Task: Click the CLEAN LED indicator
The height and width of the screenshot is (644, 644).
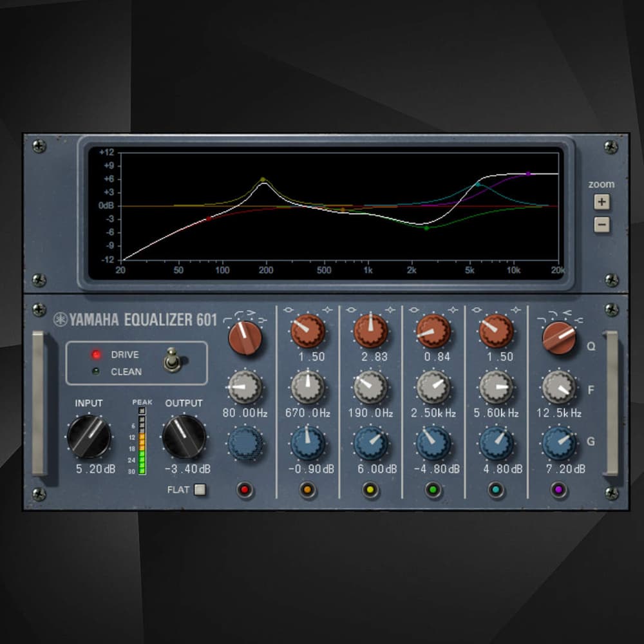Action: tap(96, 372)
